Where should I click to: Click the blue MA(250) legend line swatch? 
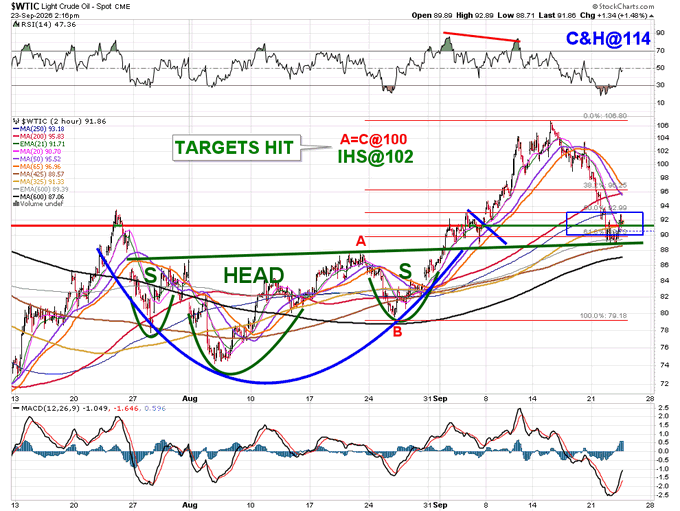[x=16, y=129]
